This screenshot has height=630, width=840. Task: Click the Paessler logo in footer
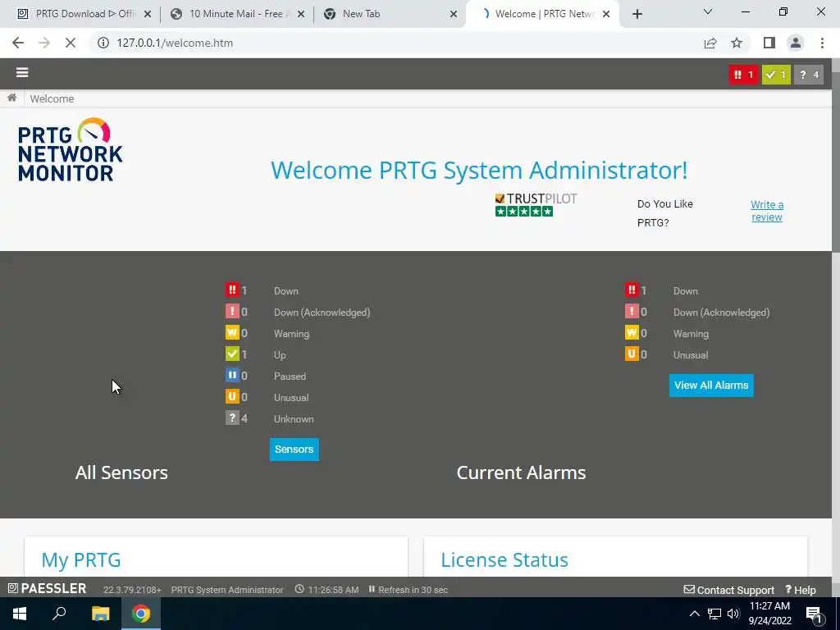tap(47, 588)
